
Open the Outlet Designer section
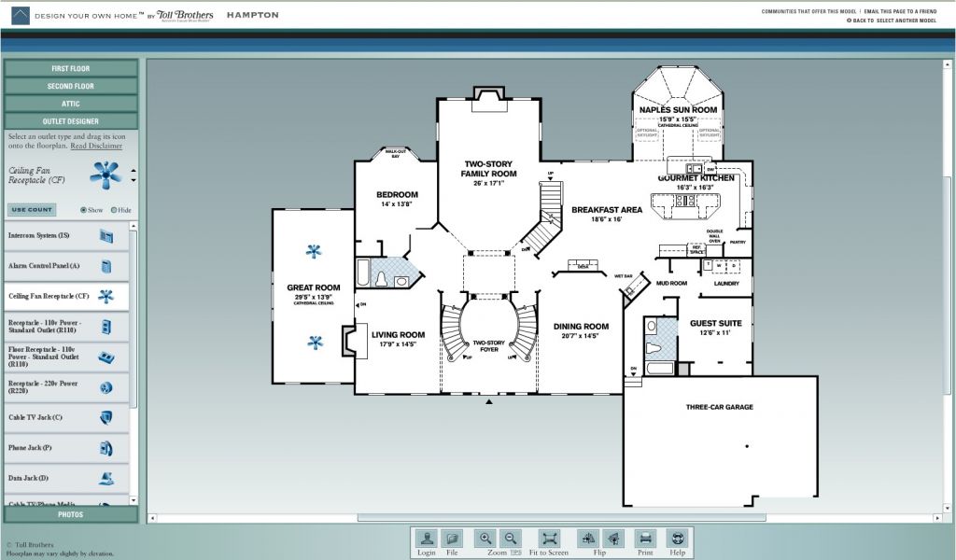click(71, 121)
